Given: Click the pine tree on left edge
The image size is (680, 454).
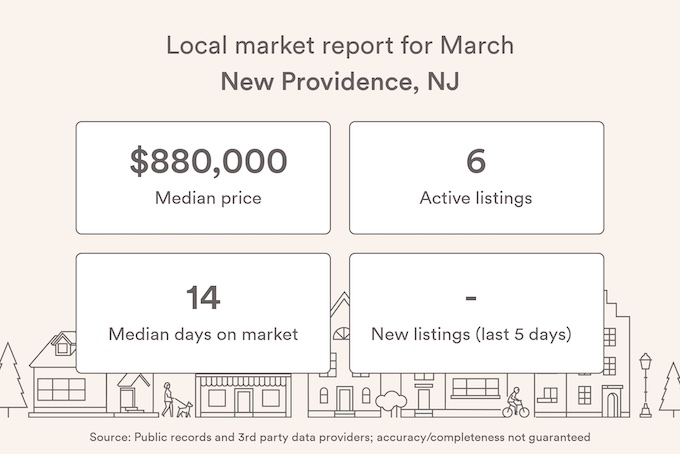Looking at the screenshot, I should tap(11, 379).
